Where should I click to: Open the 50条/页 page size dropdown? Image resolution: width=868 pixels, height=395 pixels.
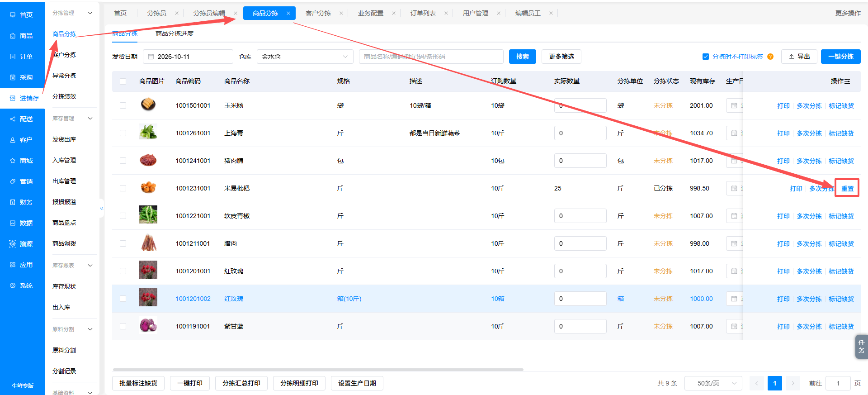[x=713, y=383]
